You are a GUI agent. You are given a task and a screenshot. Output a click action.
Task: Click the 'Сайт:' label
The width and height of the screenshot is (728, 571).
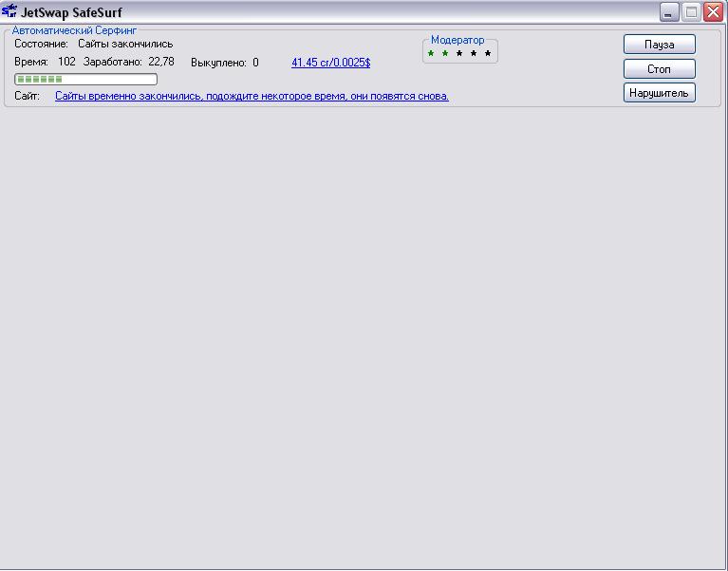[x=27, y=96]
